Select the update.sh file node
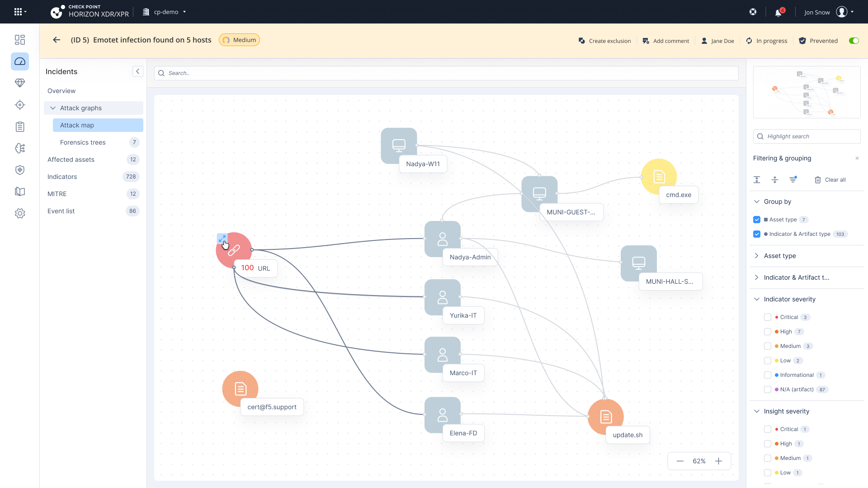The width and height of the screenshot is (868, 488). pos(605,416)
